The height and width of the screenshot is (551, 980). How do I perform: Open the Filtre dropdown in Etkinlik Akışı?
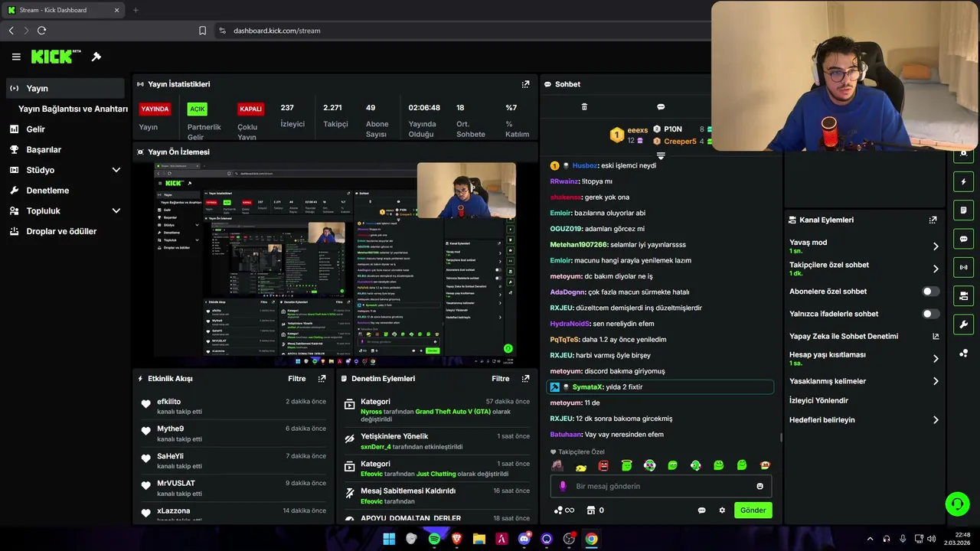296,379
